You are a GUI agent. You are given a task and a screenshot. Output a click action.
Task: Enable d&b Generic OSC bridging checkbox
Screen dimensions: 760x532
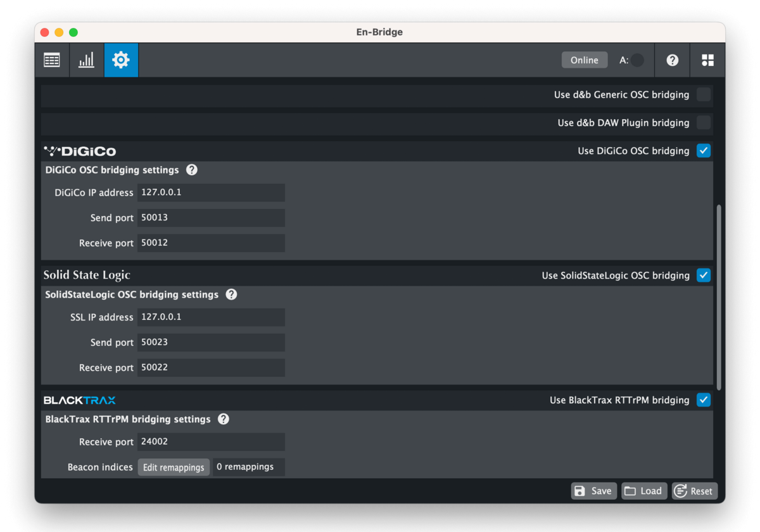click(x=703, y=95)
